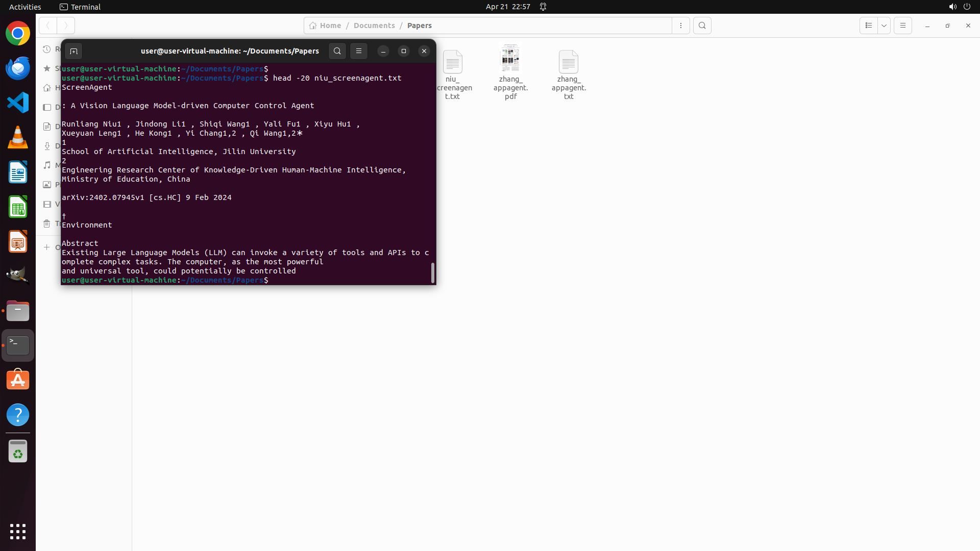Open a new terminal tab
980x551 pixels.
[73, 51]
